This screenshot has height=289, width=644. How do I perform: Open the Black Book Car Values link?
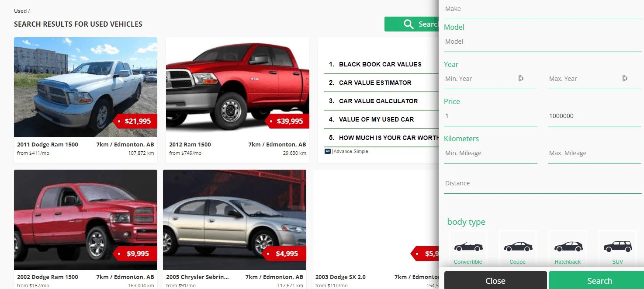pos(380,64)
